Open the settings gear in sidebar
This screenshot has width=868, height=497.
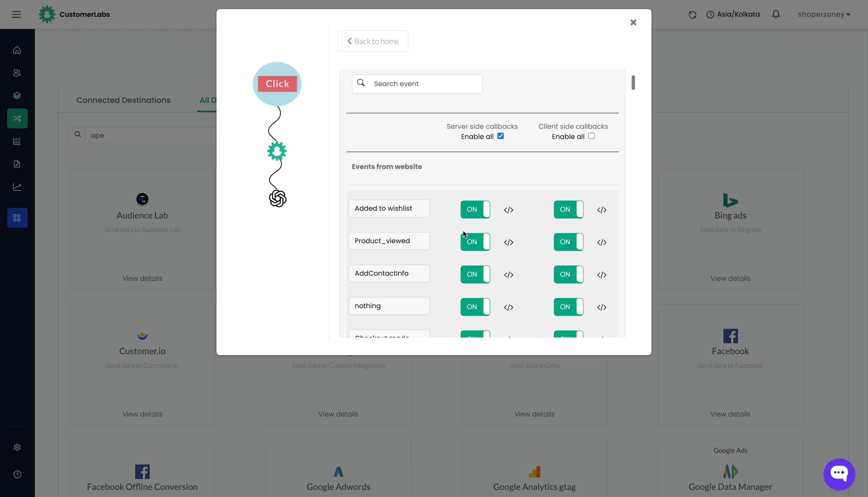pyautogui.click(x=17, y=447)
